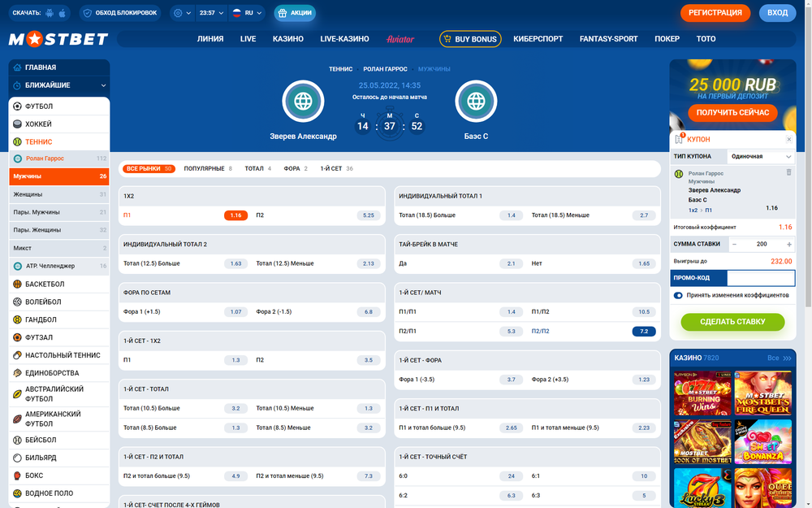Toggle Принять изменения коэффициентов switch
The width and height of the screenshot is (812, 508).
[678, 296]
